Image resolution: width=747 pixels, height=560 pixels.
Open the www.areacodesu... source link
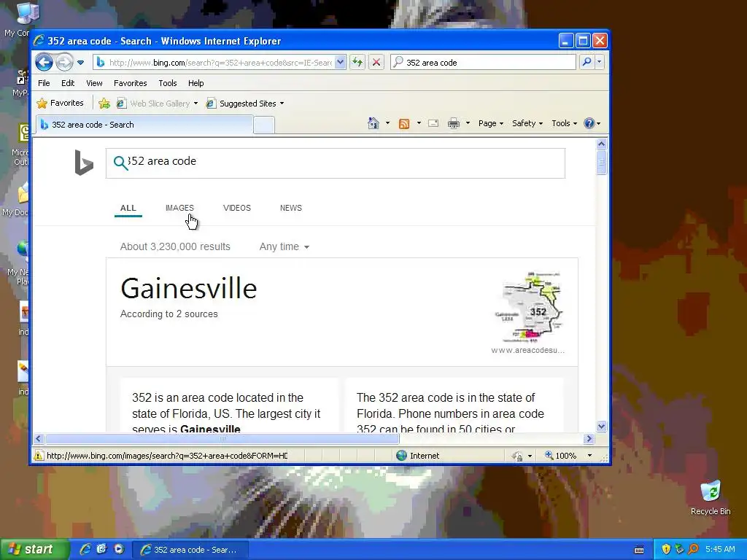[528, 350]
